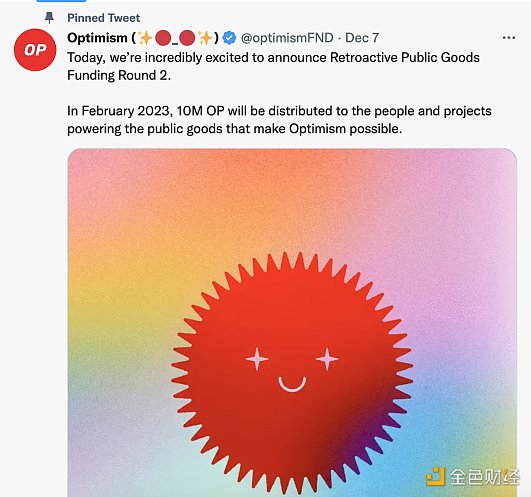The width and height of the screenshot is (531, 497).
Task: Click the left star eye on the sun
Action: [257, 359]
